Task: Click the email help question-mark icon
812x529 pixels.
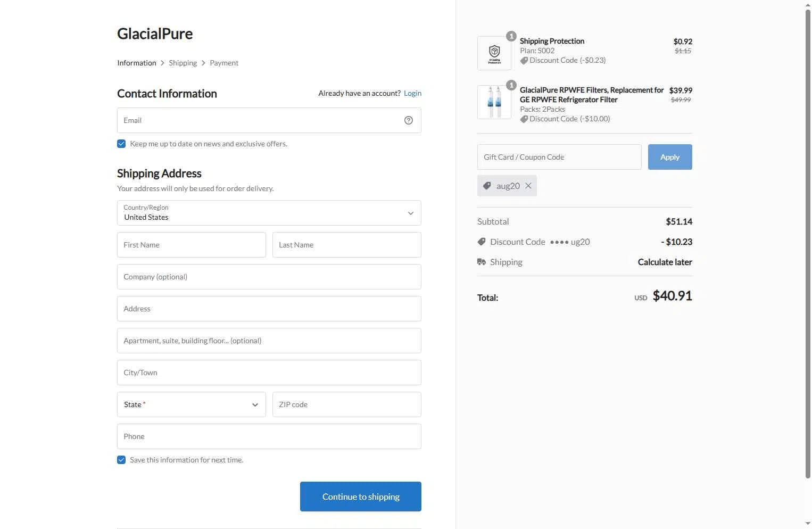Action: click(x=409, y=120)
